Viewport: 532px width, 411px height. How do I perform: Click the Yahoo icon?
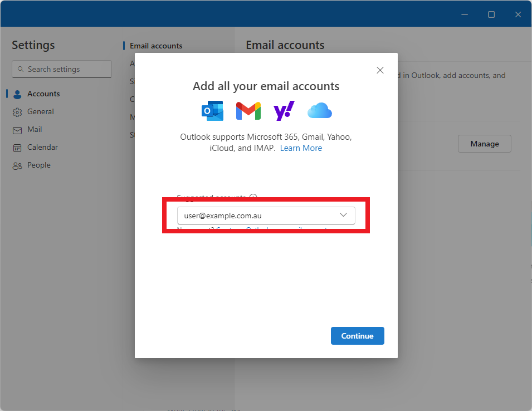pyautogui.click(x=284, y=111)
